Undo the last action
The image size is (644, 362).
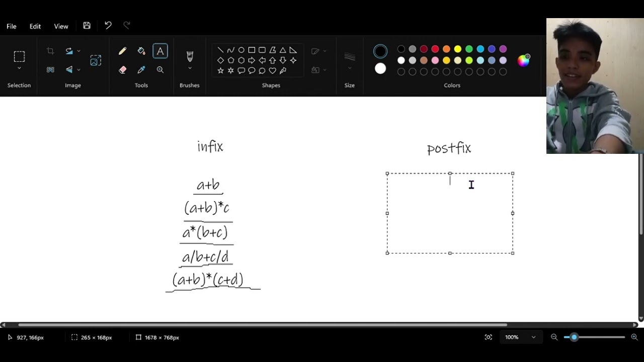pyautogui.click(x=108, y=26)
